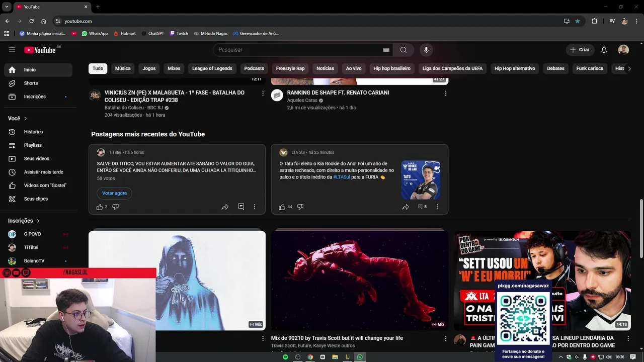
Task: Open options for RANKING DE SHAPE video
Action: coord(445,93)
